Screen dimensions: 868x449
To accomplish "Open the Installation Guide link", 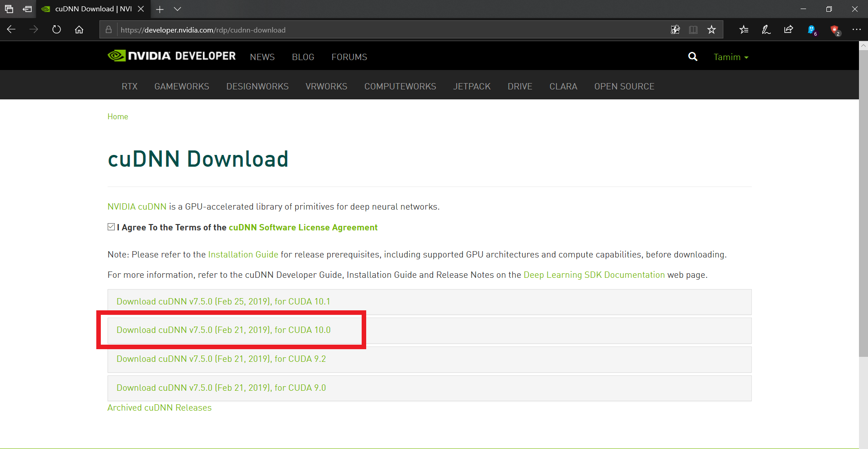I will pyautogui.click(x=243, y=255).
